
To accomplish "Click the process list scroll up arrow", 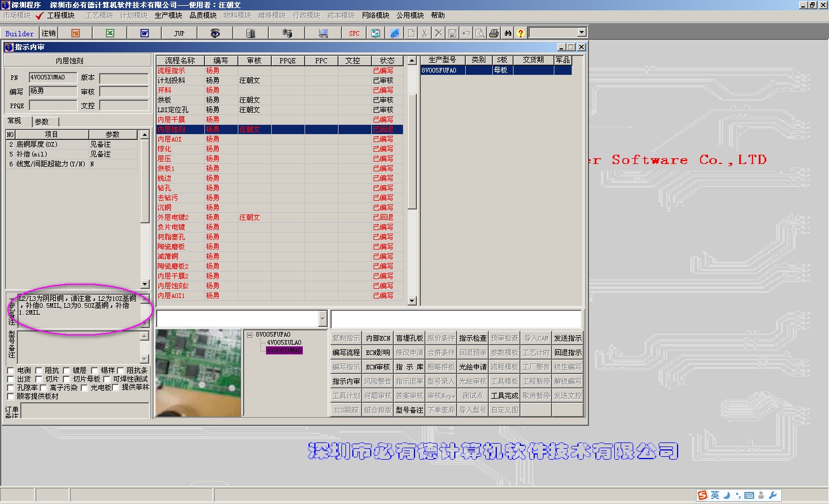I will click(x=412, y=60).
